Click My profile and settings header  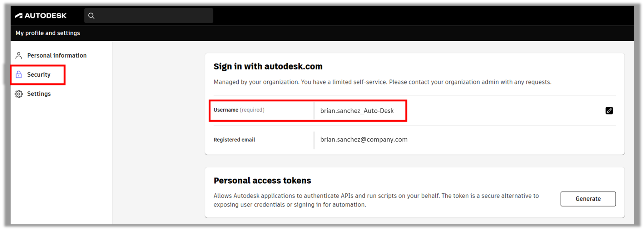point(48,33)
